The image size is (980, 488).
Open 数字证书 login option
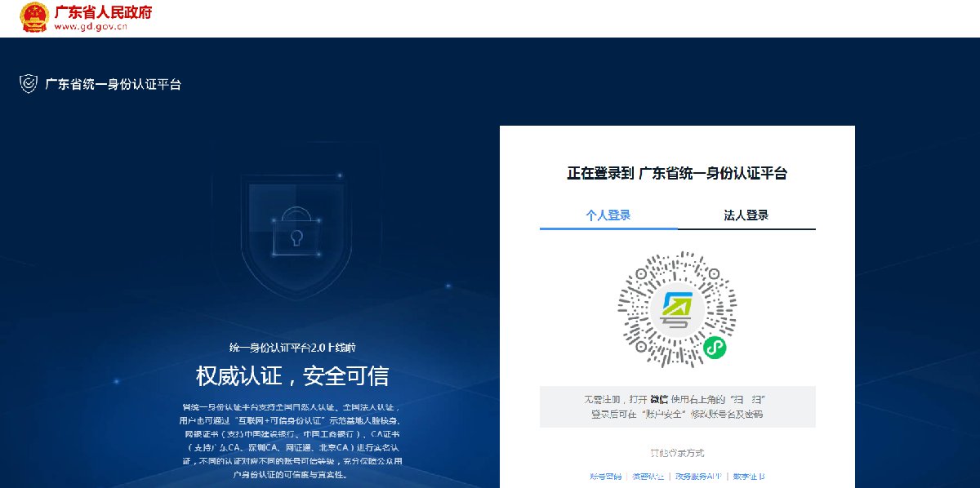[749, 477]
